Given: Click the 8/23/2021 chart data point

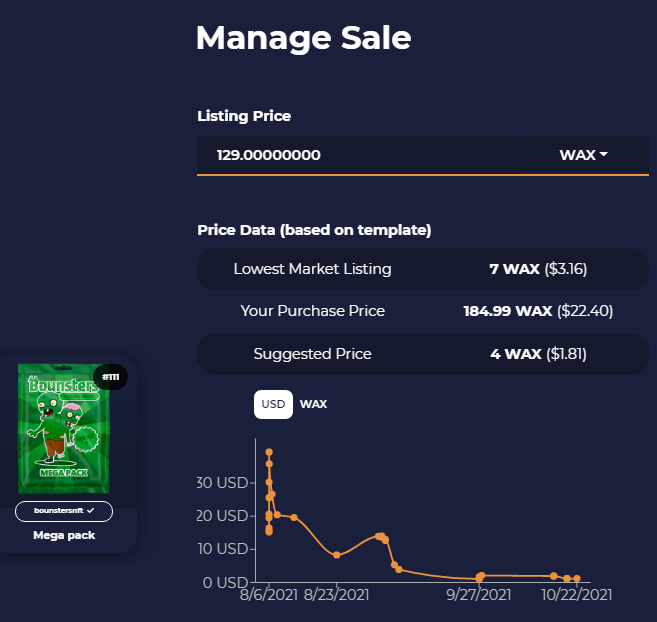Looking at the screenshot, I should pyautogui.click(x=336, y=555).
